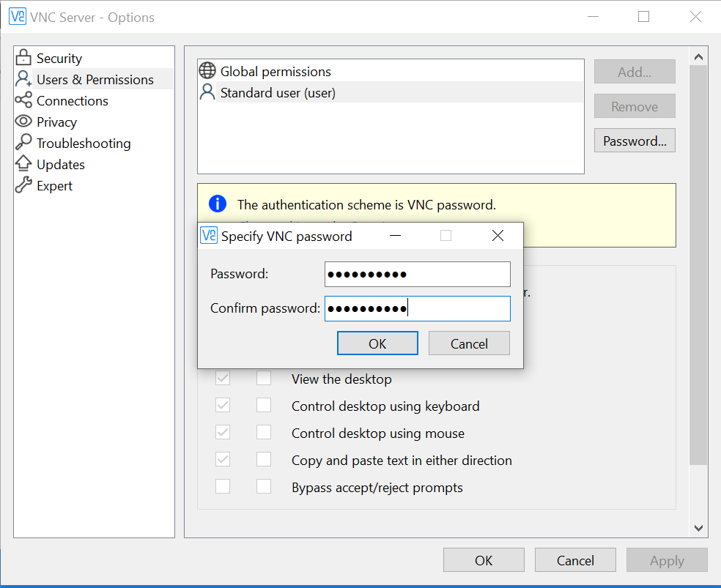Tick the left-hand Bypass accept/reject prompts checkbox

click(x=223, y=487)
